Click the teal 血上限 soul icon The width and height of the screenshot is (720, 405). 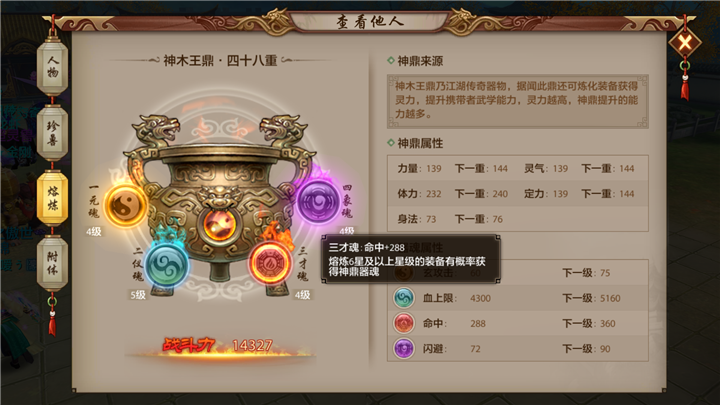point(404,298)
